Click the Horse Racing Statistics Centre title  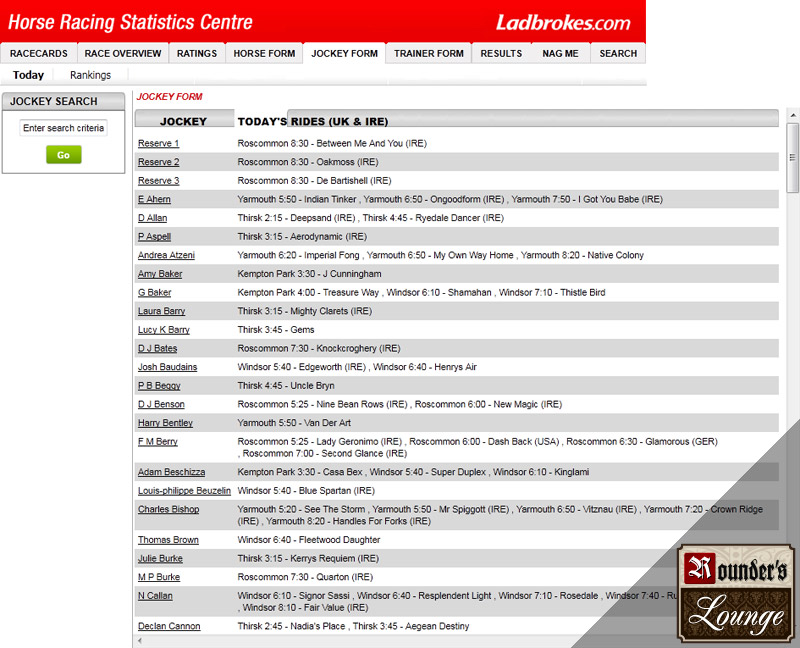coord(131,22)
